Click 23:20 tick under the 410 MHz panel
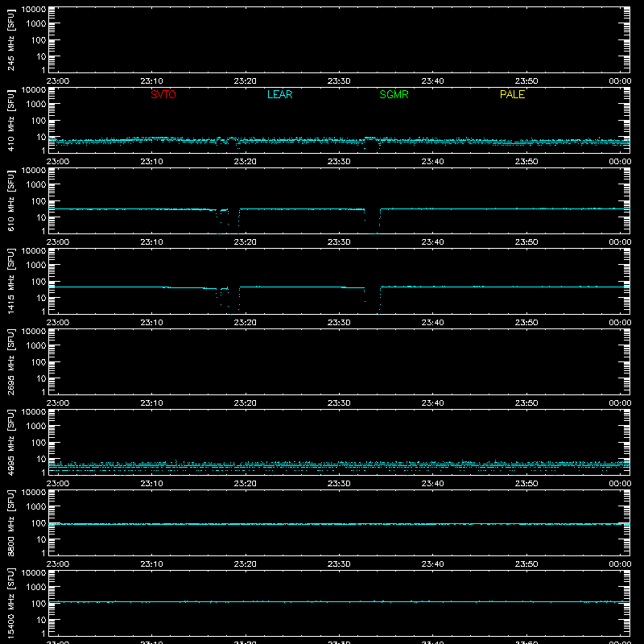644x644 pixels. click(246, 162)
